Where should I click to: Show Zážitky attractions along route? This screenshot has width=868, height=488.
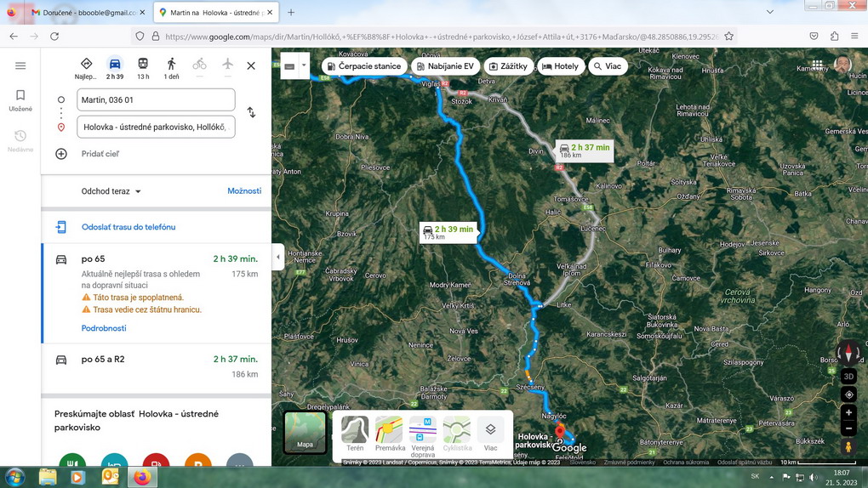point(508,65)
